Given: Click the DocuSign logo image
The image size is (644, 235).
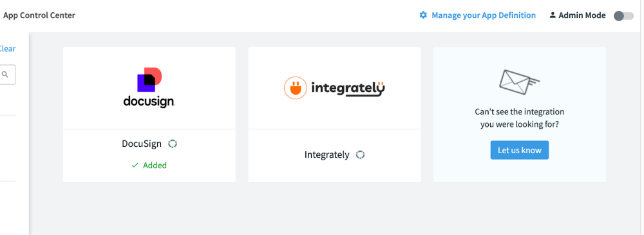Looking at the screenshot, I should 149,88.
